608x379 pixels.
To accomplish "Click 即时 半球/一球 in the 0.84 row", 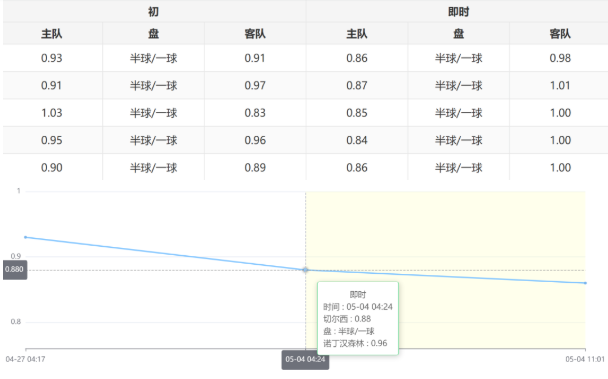I will tap(459, 140).
